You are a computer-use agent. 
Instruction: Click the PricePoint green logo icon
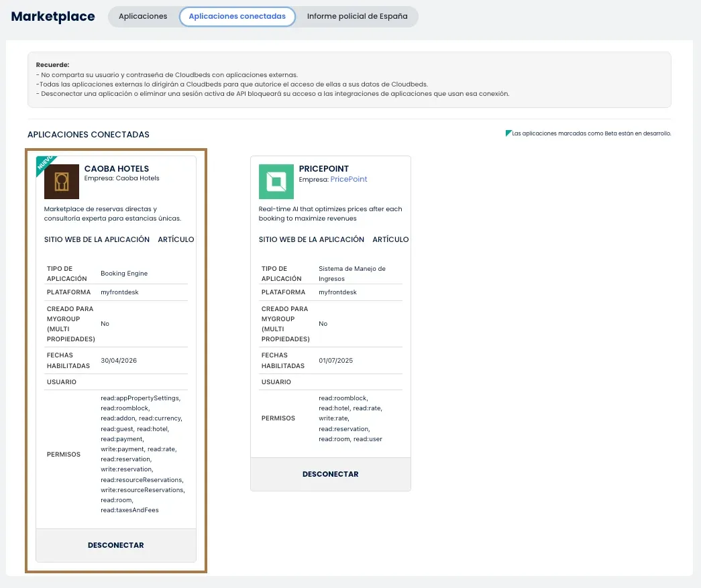tap(276, 182)
